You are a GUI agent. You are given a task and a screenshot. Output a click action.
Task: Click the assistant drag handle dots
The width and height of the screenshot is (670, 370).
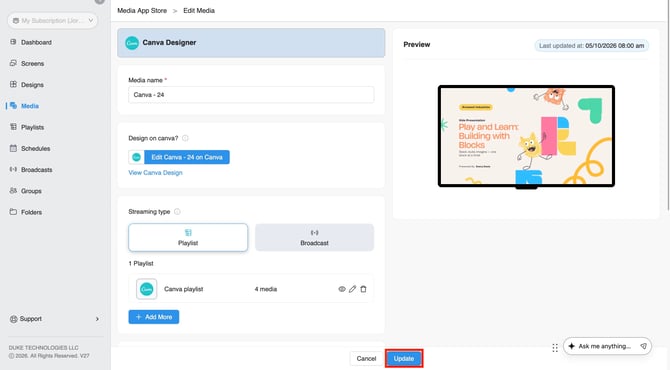click(x=555, y=348)
